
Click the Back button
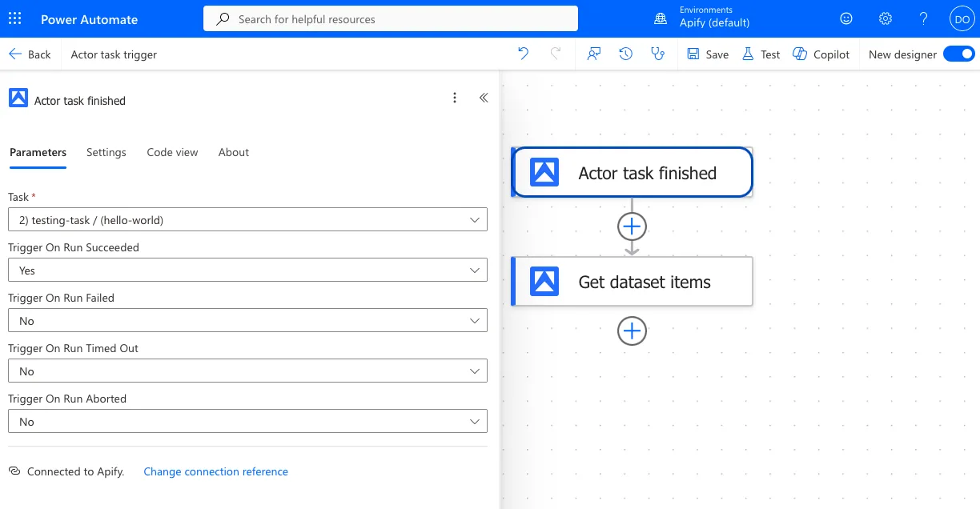30,54
